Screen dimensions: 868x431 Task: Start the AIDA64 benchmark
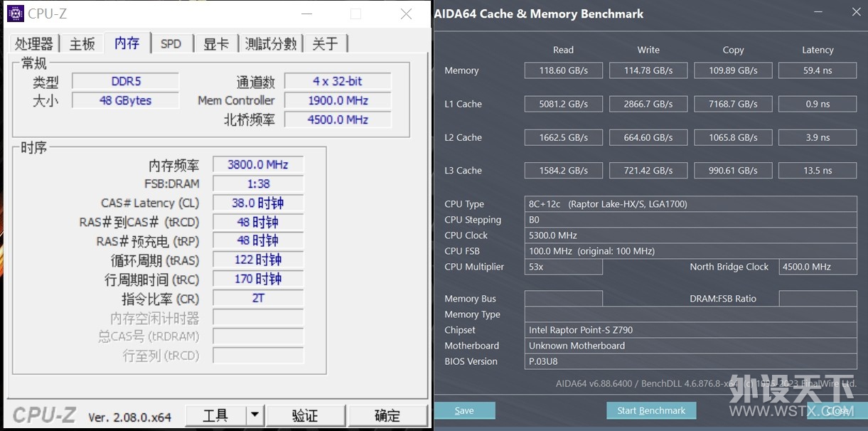pyautogui.click(x=651, y=410)
